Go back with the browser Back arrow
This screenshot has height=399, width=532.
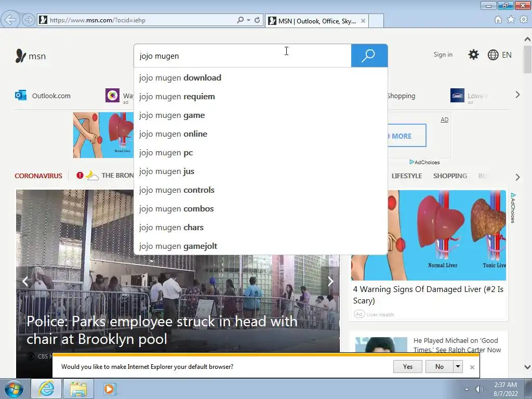click(x=10, y=20)
